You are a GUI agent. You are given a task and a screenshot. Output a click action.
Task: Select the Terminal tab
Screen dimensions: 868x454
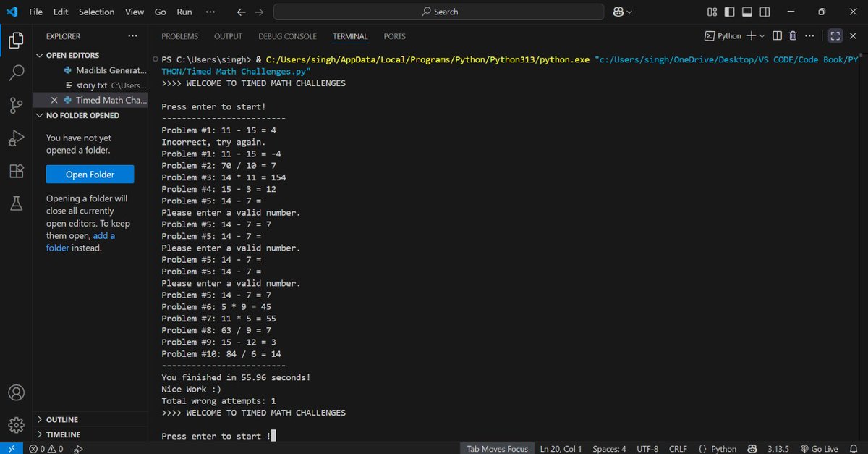point(350,36)
